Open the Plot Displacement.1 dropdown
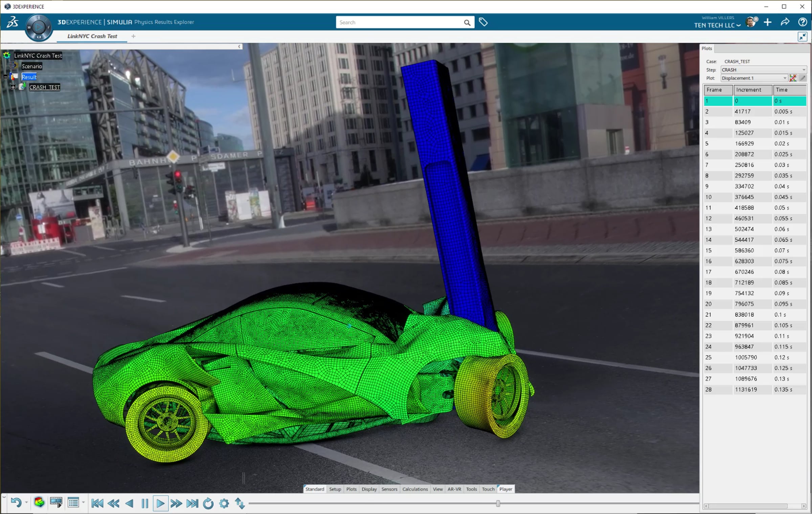812x514 pixels. point(785,78)
